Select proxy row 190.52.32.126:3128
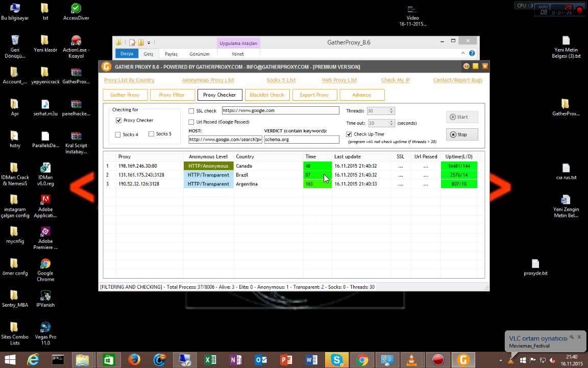The image size is (588, 368). (293, 184)
